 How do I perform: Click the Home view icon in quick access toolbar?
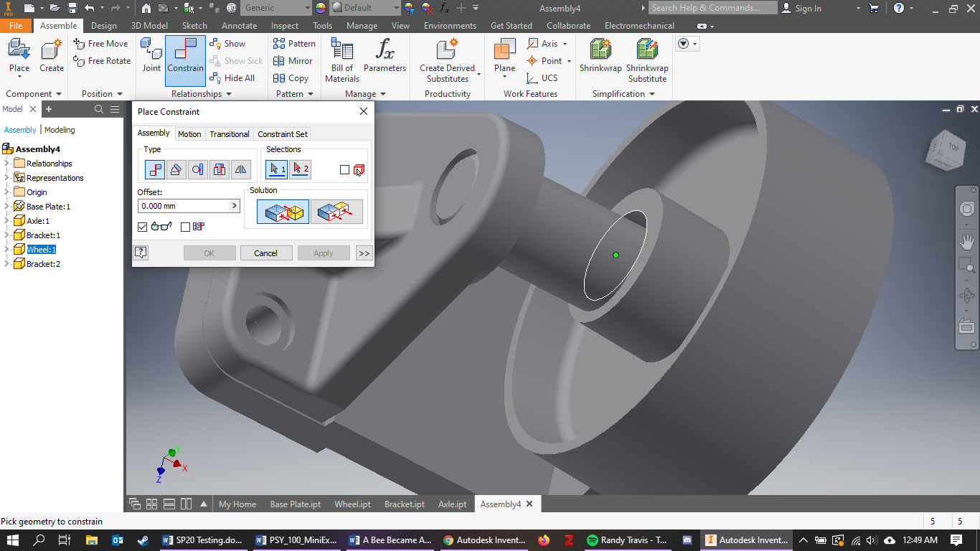click(x=146, y=8)
